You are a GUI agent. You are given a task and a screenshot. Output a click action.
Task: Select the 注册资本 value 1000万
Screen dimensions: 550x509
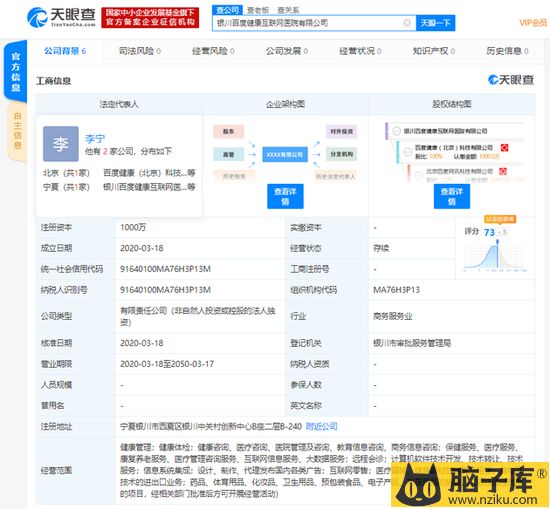[133, 227]
